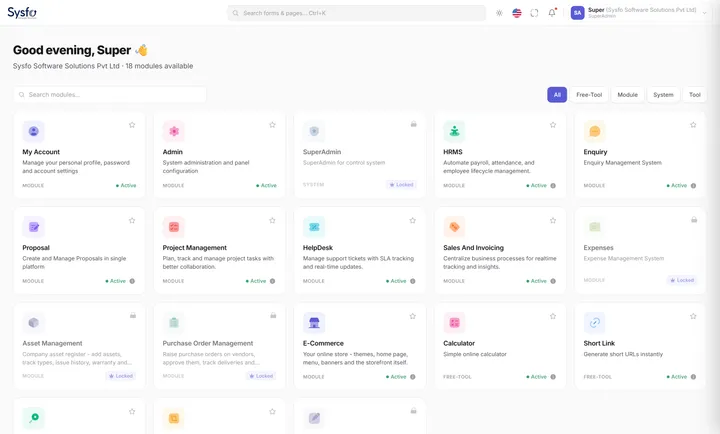Open the Proposal module icon
Screen dimensions: 720x434
click(34, 227)
